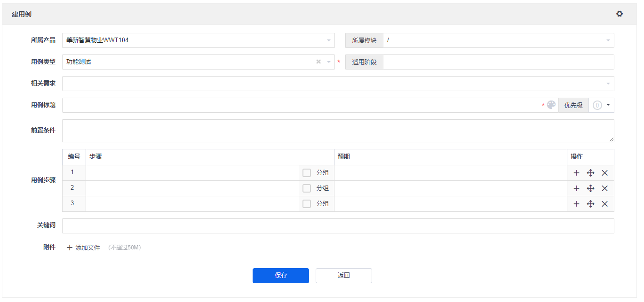Click add step icon in row 1
The height and width of the screenshot is (302, 644).
pyautogui.click(x=576, y=173)
